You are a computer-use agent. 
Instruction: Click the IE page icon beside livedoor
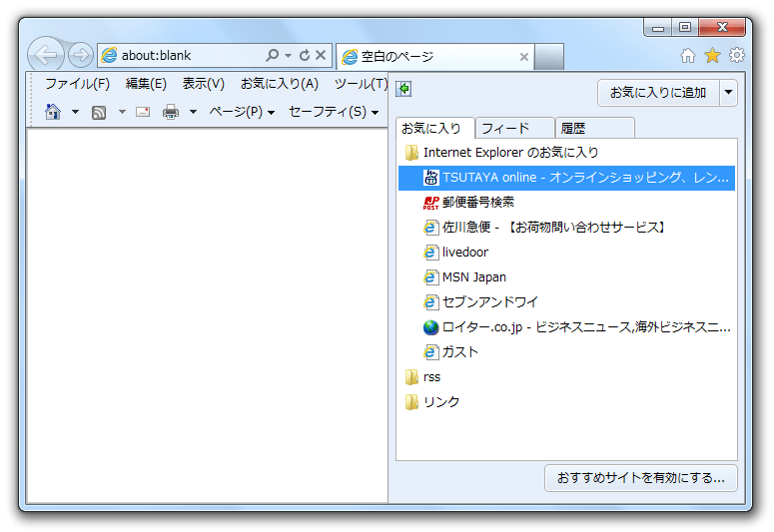(430, 253)
